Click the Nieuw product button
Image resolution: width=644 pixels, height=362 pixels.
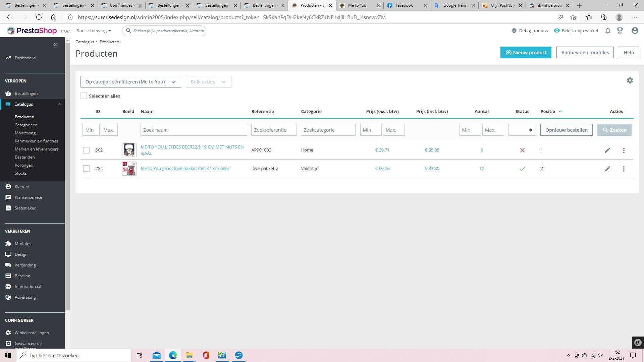tap(526, 53)
